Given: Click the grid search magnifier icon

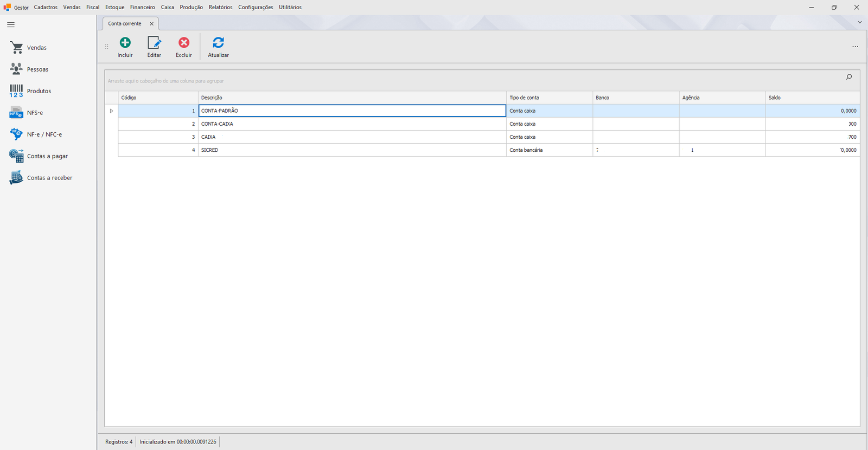Looking at the screenshot, I should 849,77.
